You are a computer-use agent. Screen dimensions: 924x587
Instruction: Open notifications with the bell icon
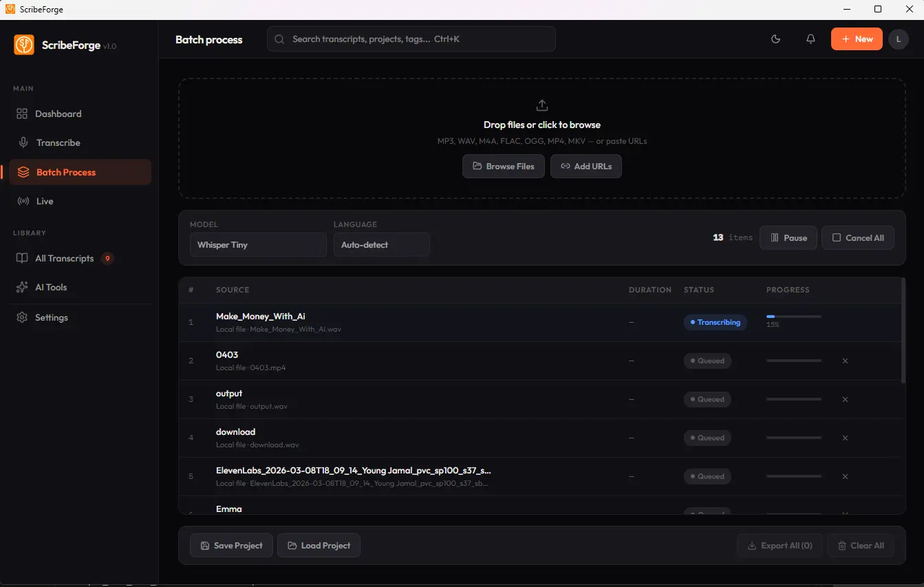pos(810,39)
